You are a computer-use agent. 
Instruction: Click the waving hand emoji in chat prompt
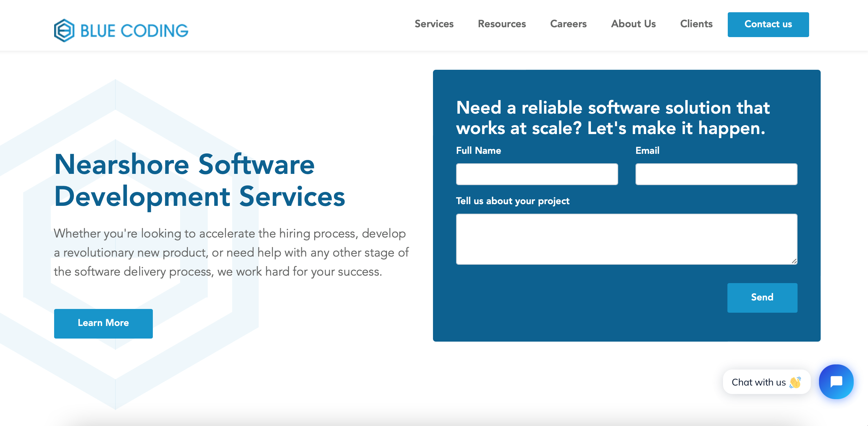(x=795, y=382)
